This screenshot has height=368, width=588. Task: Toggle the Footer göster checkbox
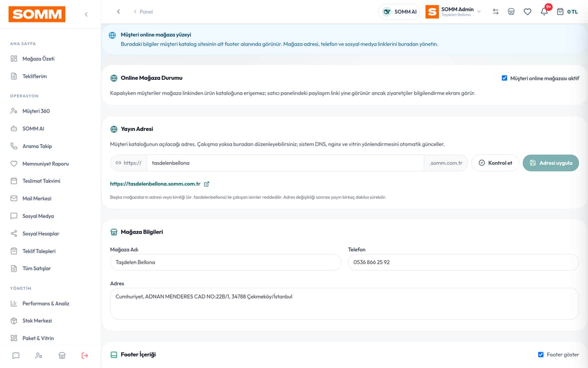[541, 355]
